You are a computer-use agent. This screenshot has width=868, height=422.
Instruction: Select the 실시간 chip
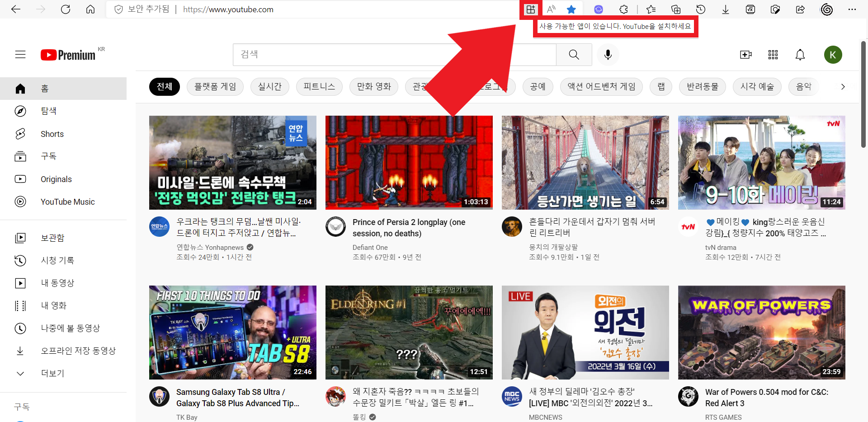[x=270, y=87]
